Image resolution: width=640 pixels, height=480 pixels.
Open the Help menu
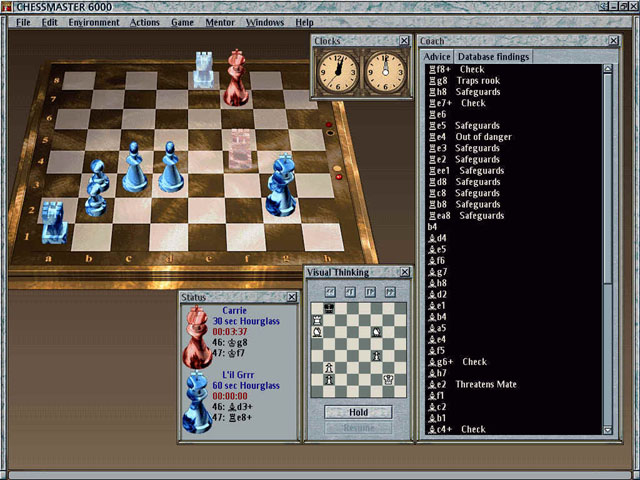pyautogui.click(x=304, y=22)
